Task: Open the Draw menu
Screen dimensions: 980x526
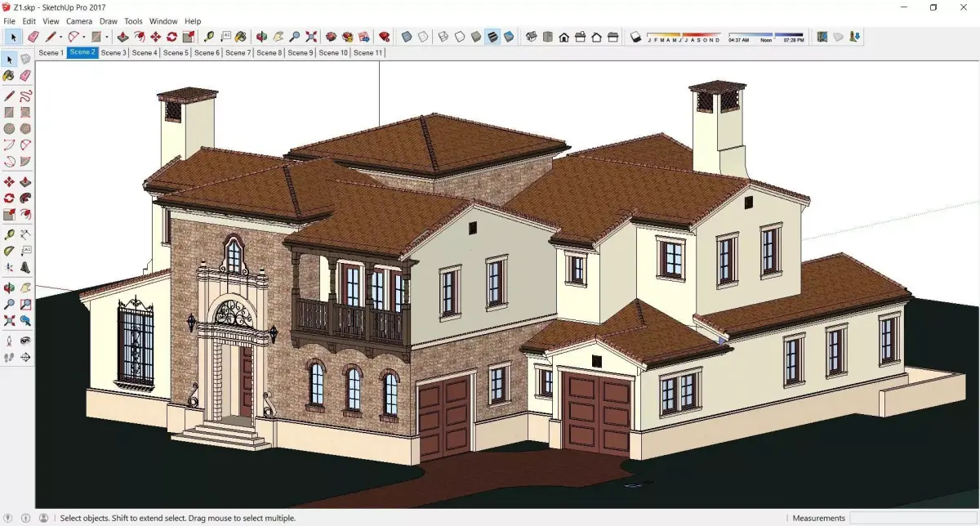Action: pyautogui.click(x=108, y=21)
